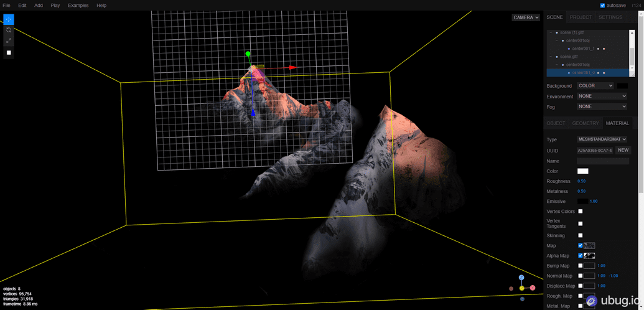
Task: Open the material Color swatch
Action: (x=583, y=171)
